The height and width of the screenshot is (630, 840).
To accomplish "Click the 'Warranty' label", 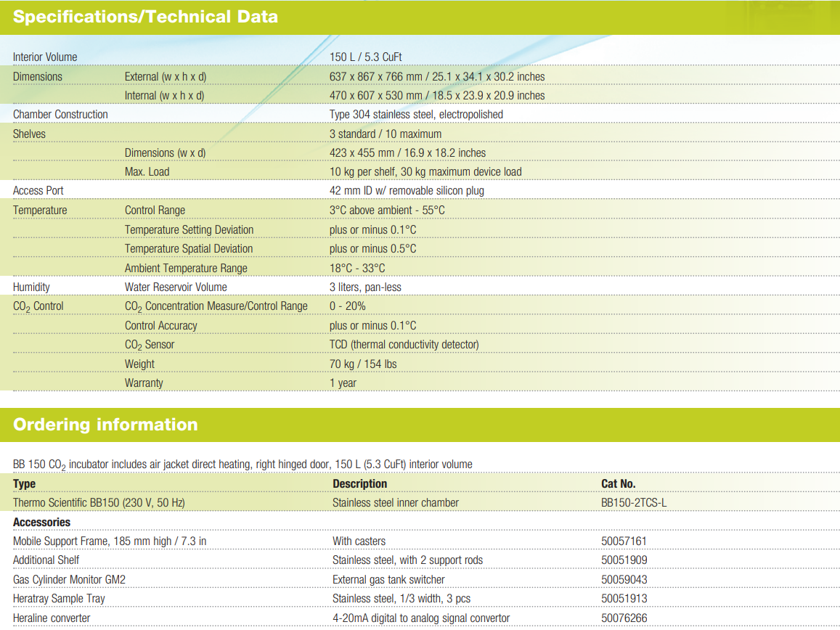I will (144, 383).
